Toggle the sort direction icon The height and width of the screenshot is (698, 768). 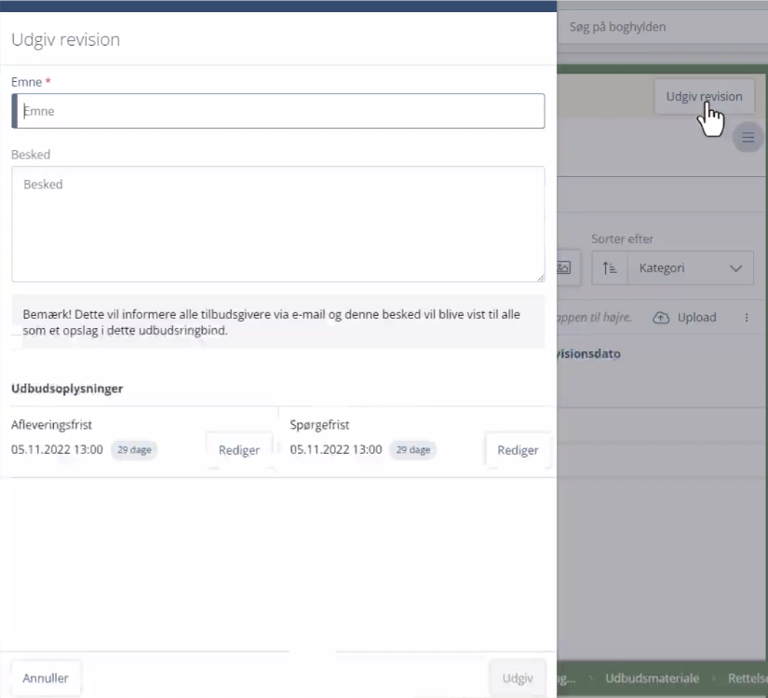click(x=610, y=268)
